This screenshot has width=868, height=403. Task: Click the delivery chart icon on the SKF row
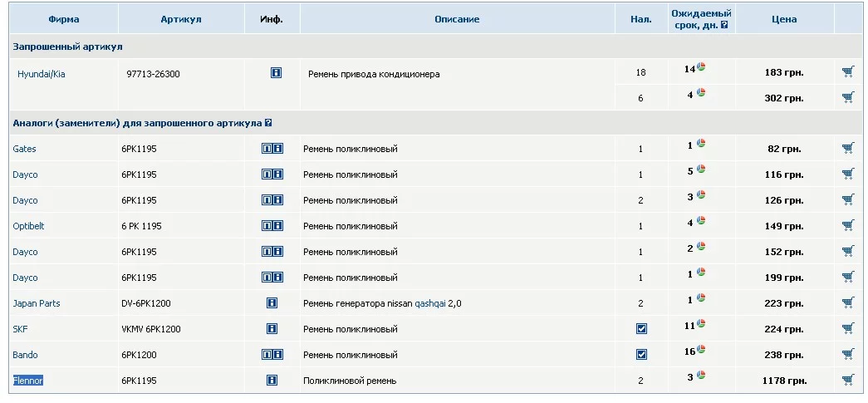tap(701, 323)
